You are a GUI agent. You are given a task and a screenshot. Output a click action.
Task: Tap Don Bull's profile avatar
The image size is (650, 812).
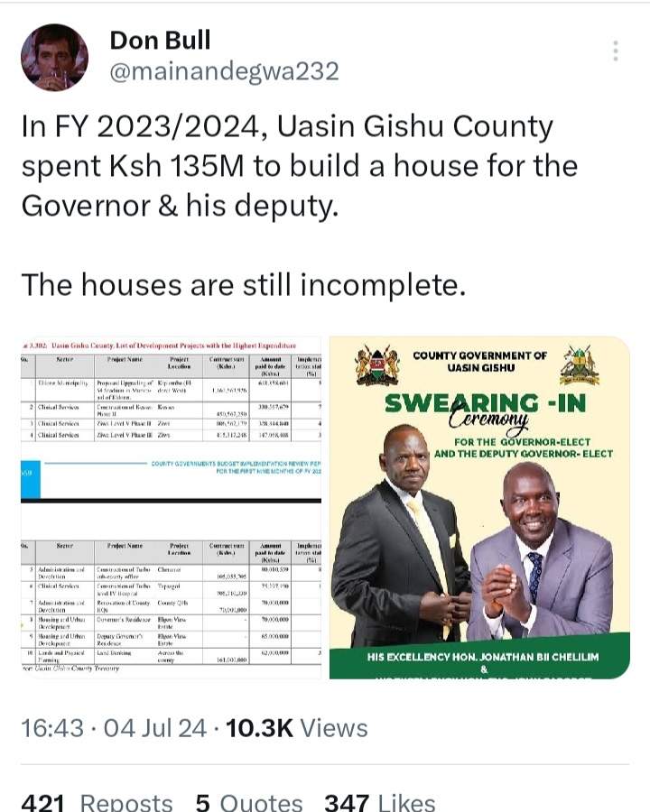point(54,58)
